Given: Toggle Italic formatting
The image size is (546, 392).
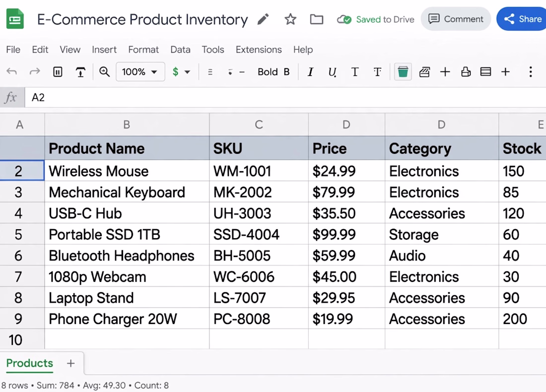Looking at the screenshot, I should 310,72.
